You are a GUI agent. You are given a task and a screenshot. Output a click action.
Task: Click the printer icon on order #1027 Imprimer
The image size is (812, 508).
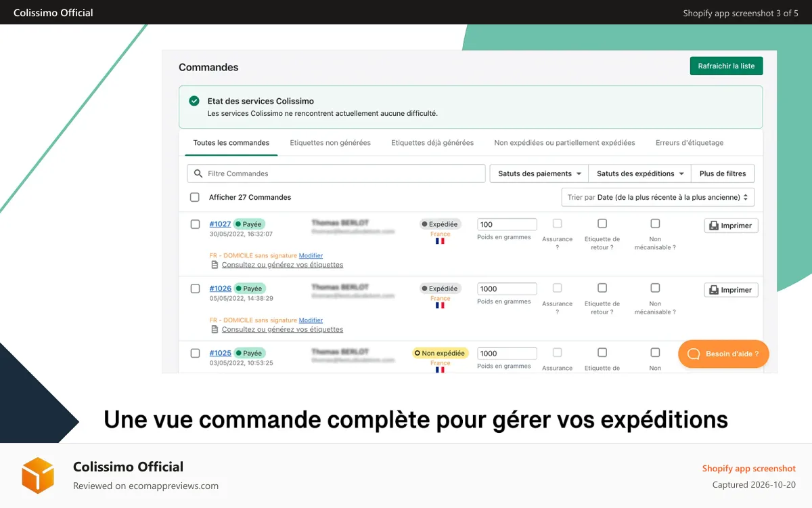(x=713, y=226)
